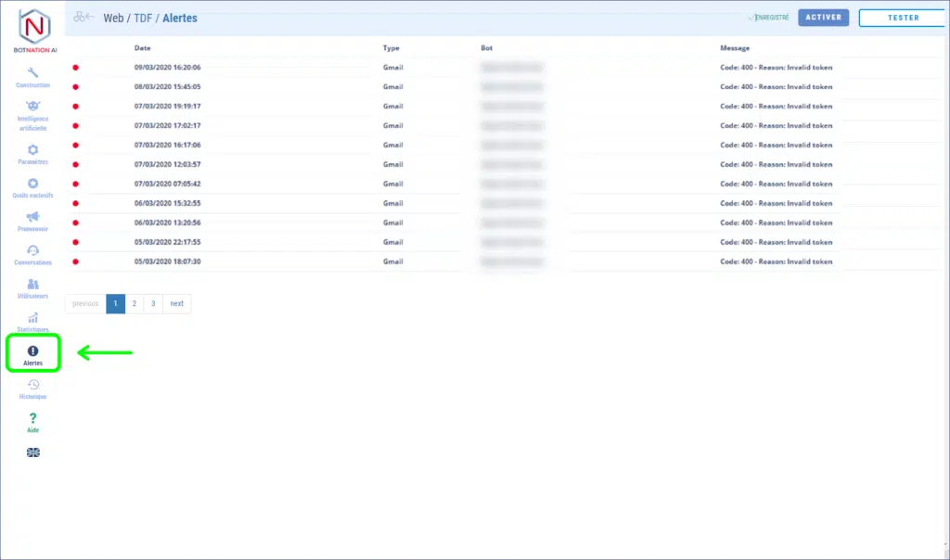950x560 pixels.
Task: Open Conversations headset icon
Action: [x=33, y=250]
